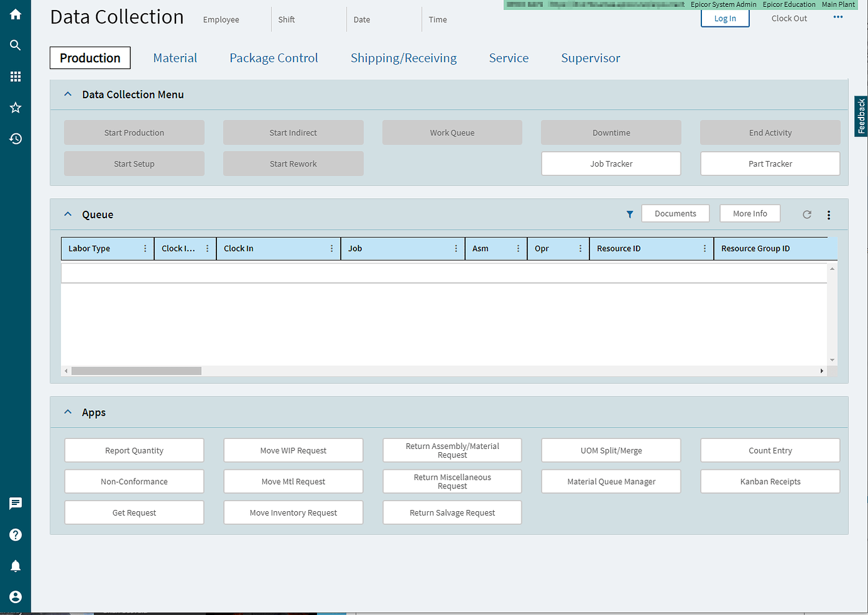The image size is (868, 615).
Task: Click the Home icon in the sidebar
Action: (15, 14)
